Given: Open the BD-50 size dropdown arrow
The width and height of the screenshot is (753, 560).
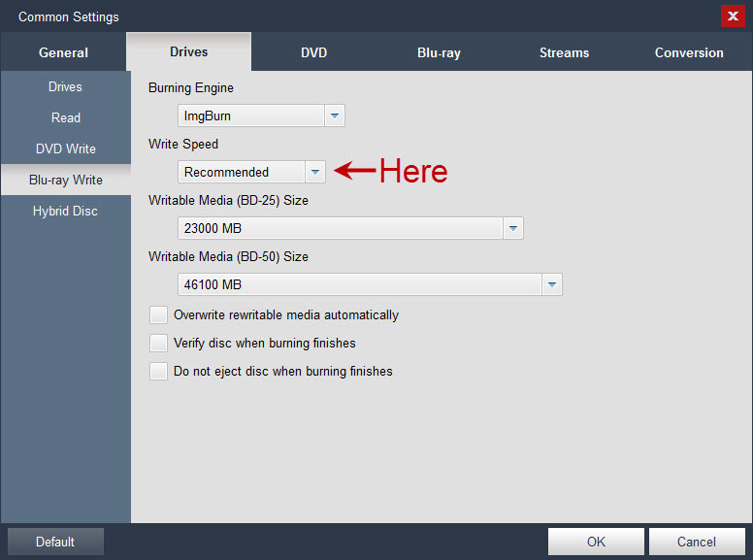Looking at the screenshot, I should click(x=551, y=284).
